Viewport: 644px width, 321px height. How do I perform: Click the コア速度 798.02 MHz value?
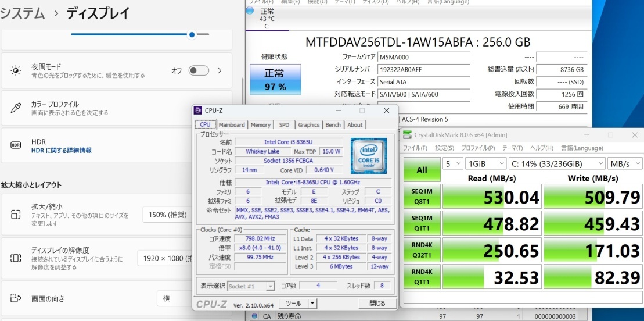pyautogui.click(x=260, y=238)
